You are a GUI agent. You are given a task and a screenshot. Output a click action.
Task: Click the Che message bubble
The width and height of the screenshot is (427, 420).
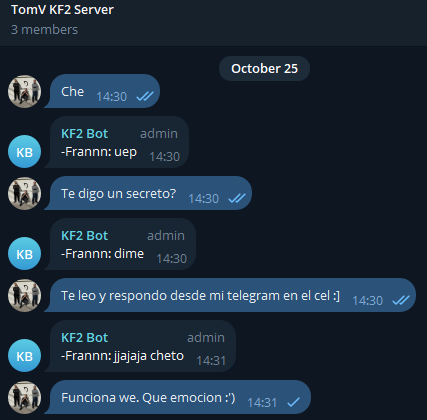pyautogui.click(x=102, y=91)
